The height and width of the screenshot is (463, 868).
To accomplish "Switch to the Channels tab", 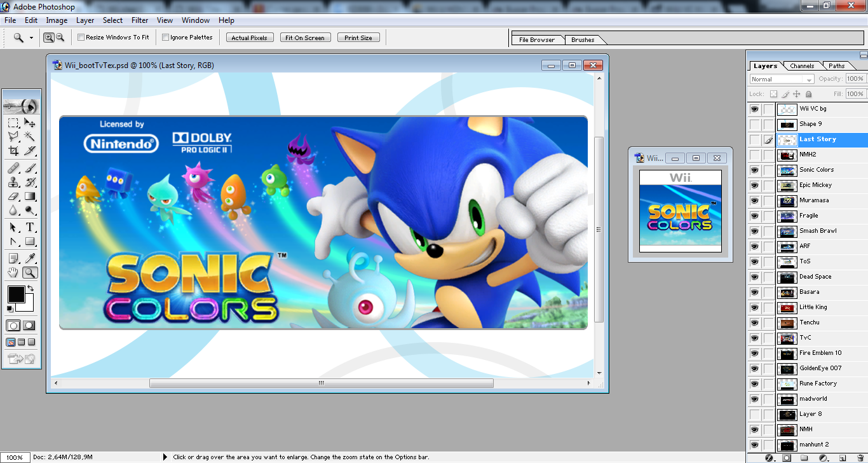I will [802, 66].
